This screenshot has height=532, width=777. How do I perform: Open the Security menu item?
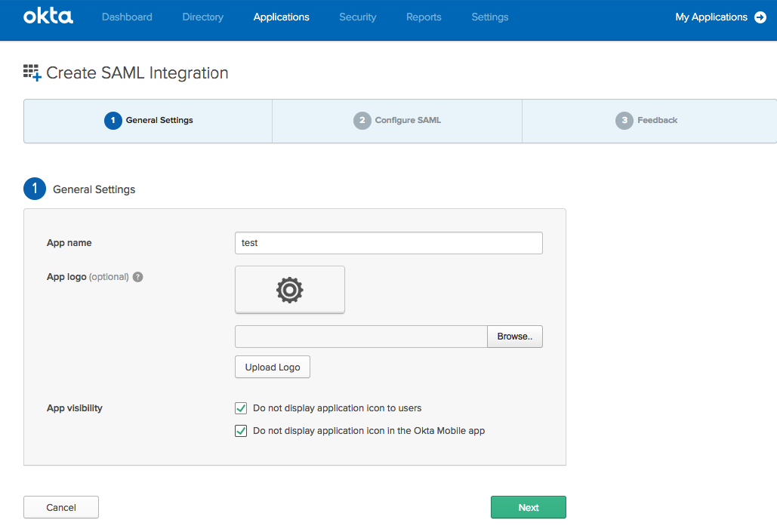pos(357,17)
